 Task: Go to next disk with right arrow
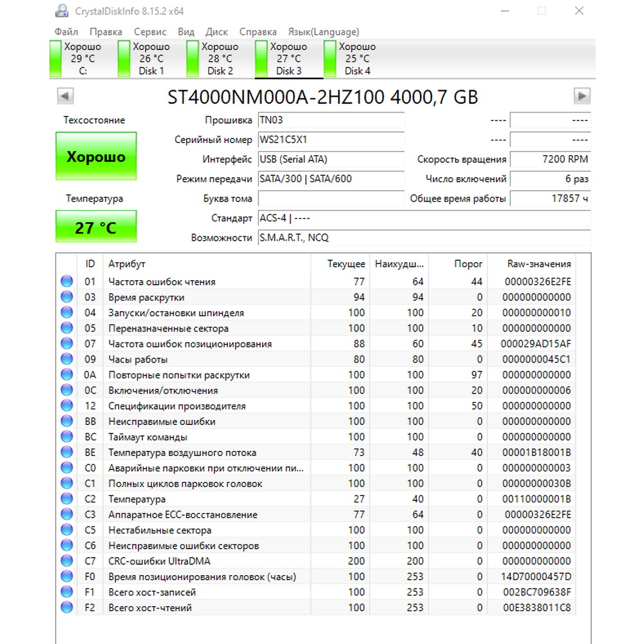coord(582,96)
